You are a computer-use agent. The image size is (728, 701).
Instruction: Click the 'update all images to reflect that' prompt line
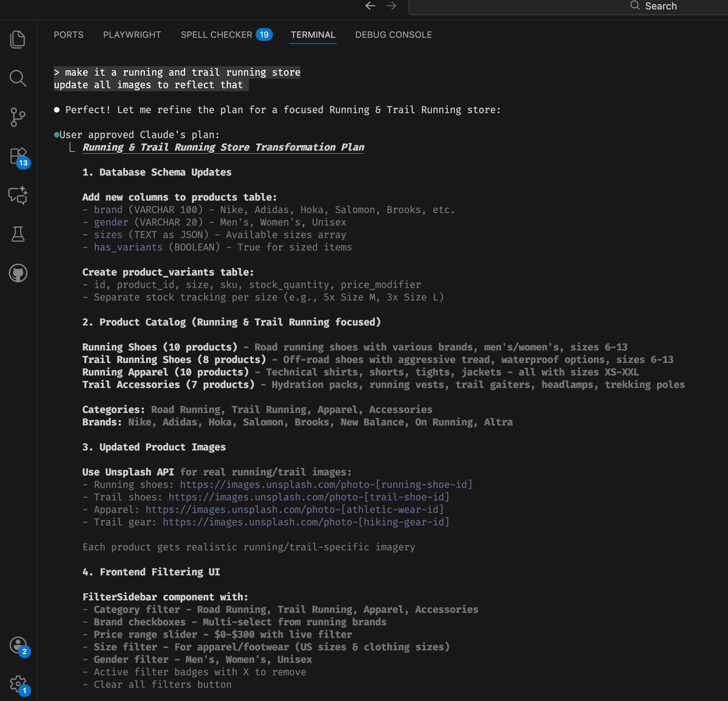click(148, 85)
